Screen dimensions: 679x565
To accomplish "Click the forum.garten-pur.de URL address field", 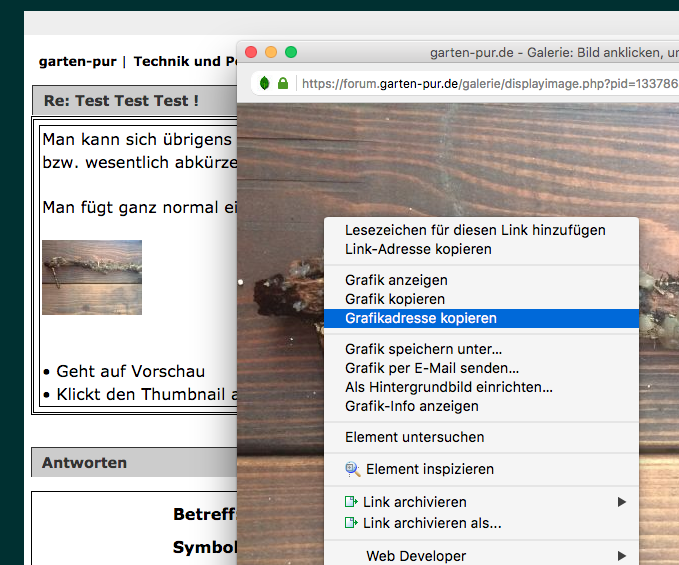I will (480, 83).
